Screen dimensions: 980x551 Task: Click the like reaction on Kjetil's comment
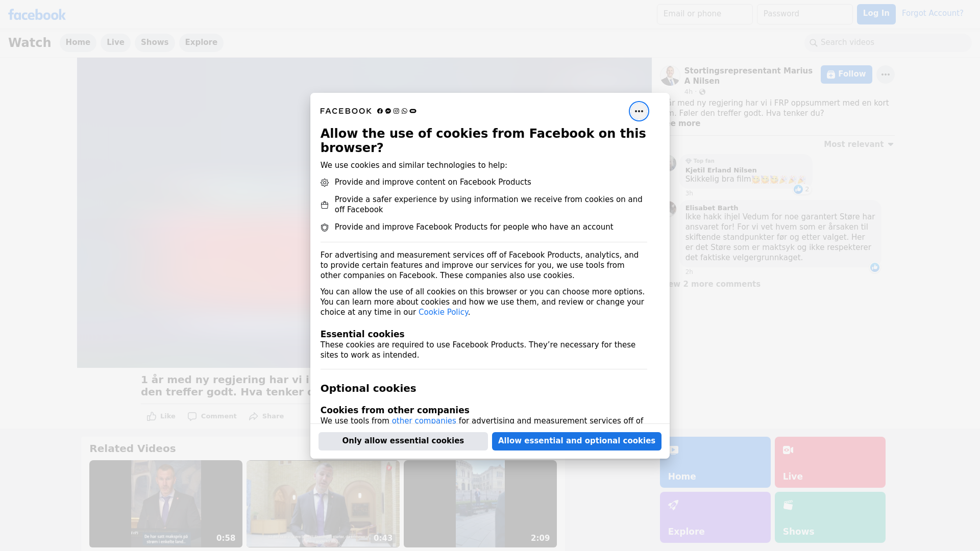click(x=798, y=189)
